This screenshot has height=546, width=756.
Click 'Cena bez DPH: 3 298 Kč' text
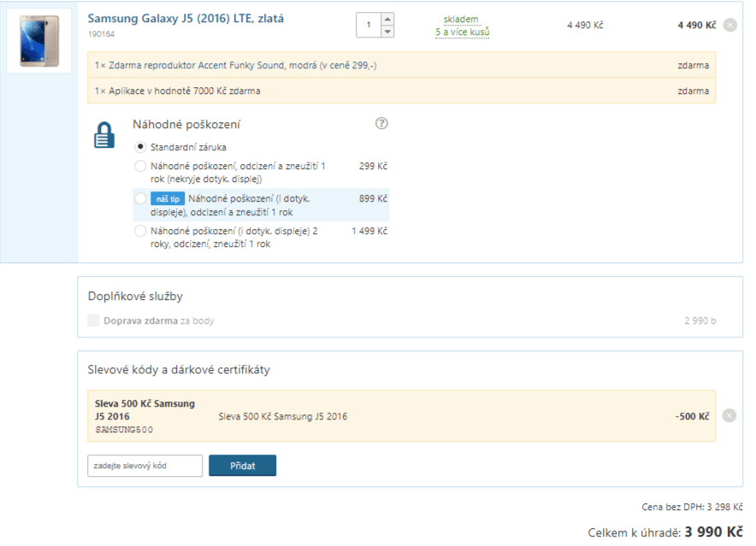692,507
